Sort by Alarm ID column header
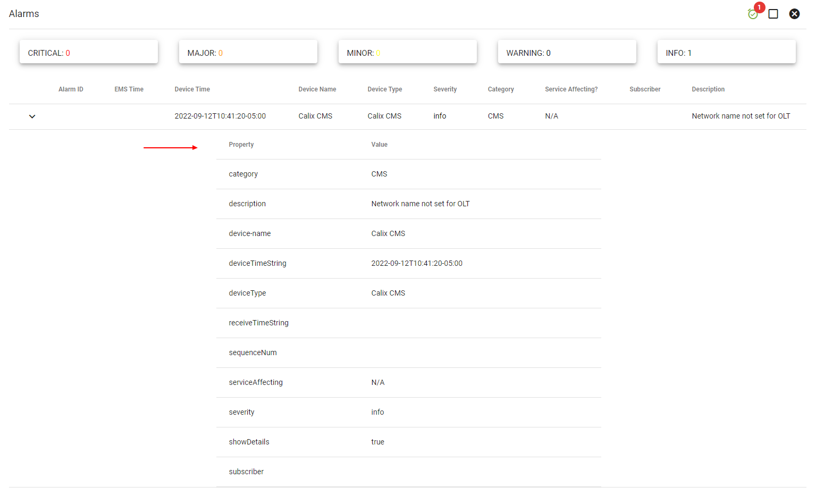The image size is (816, 504). 71,89
